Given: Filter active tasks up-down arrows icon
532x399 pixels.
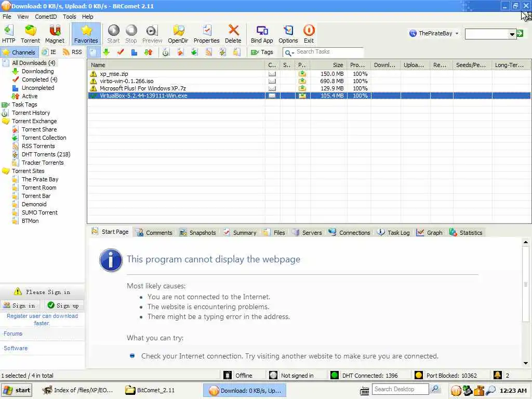Looking at the screenshot, I should [148, 52].
